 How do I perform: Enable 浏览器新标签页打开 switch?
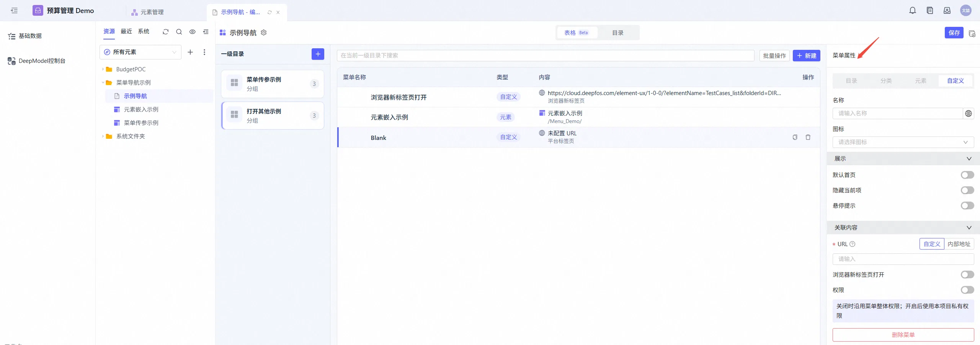(x=967, y=275)
